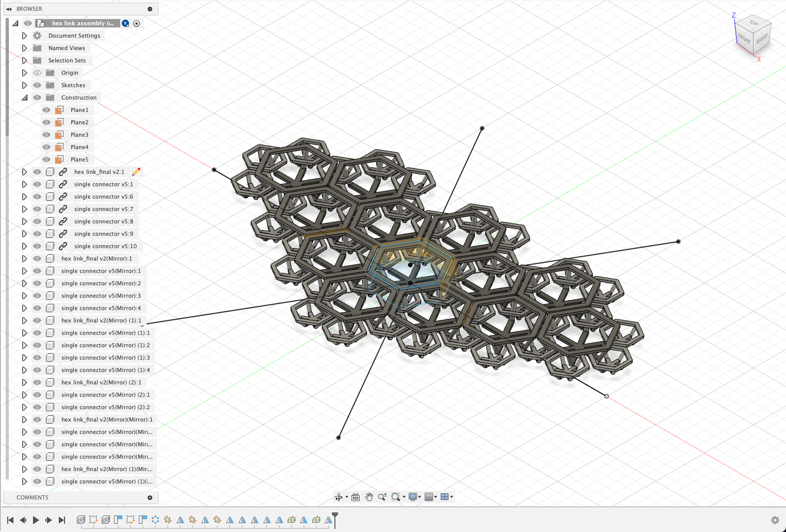Show the Origin folder
The height and width of the screenshot is (532, 786).
37,72
